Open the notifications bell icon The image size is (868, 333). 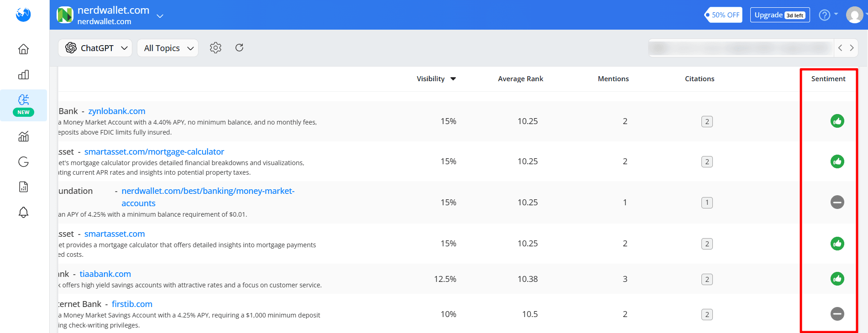point(23,212)
